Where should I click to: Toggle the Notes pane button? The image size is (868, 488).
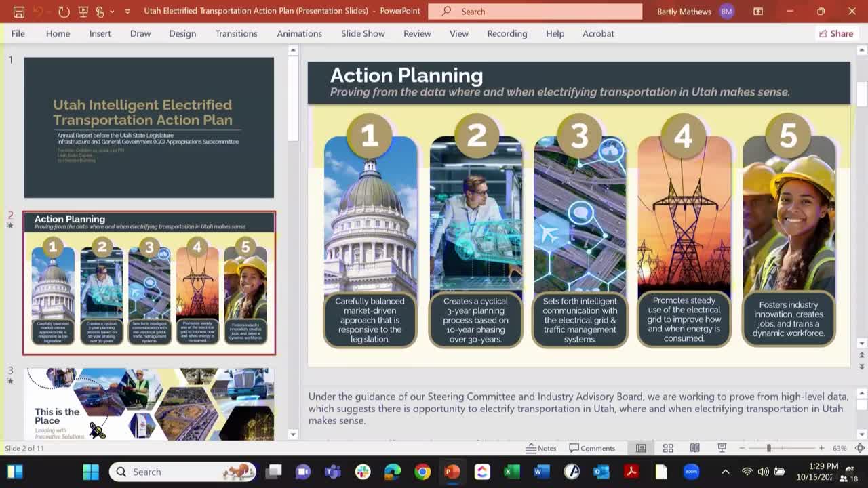pyautogui.click(x=541, y=448)
